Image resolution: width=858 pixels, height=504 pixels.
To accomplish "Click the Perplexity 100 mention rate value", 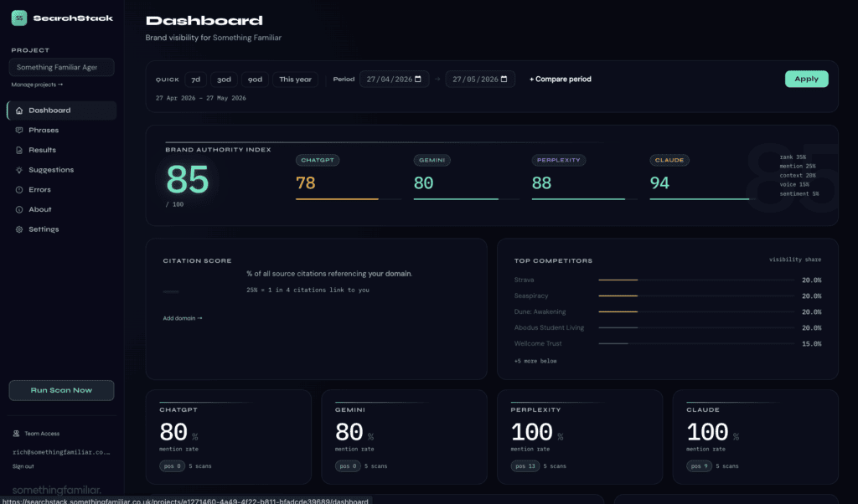I will click(x=531, y=432).
